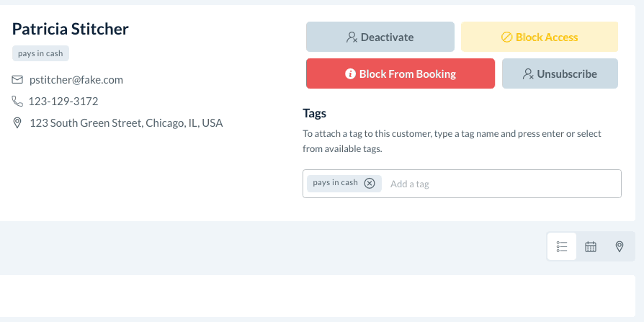The width and height of the screenshot is (644, 322).
Task: Click the yellow Block Access button
Action: 539,37
